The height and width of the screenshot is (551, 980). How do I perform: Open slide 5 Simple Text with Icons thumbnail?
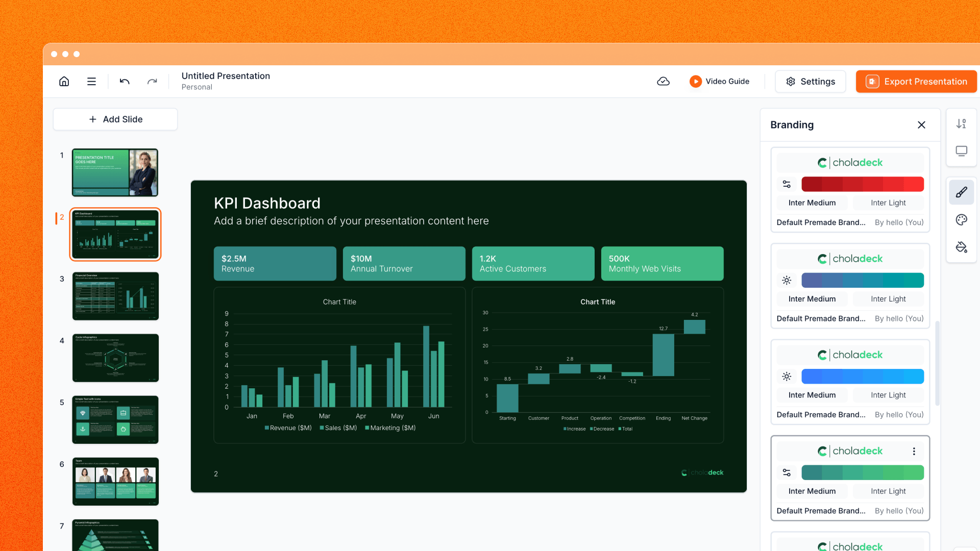click(115, 419)
